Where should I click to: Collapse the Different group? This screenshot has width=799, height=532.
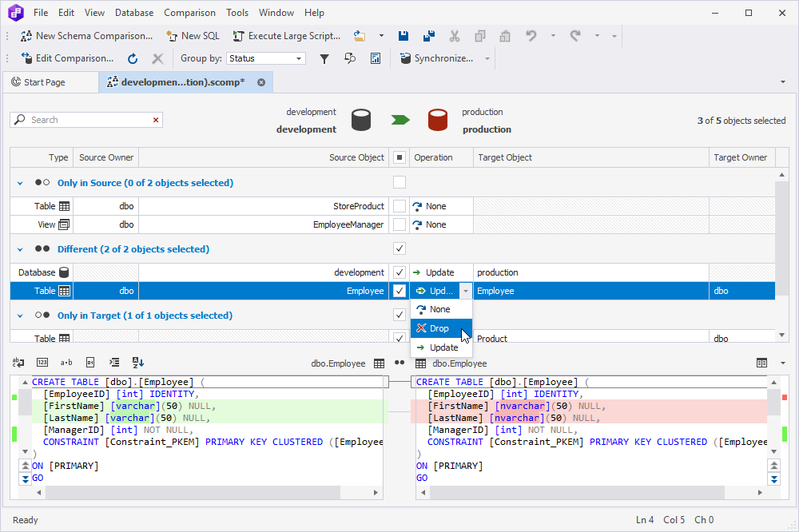(20, 250)
